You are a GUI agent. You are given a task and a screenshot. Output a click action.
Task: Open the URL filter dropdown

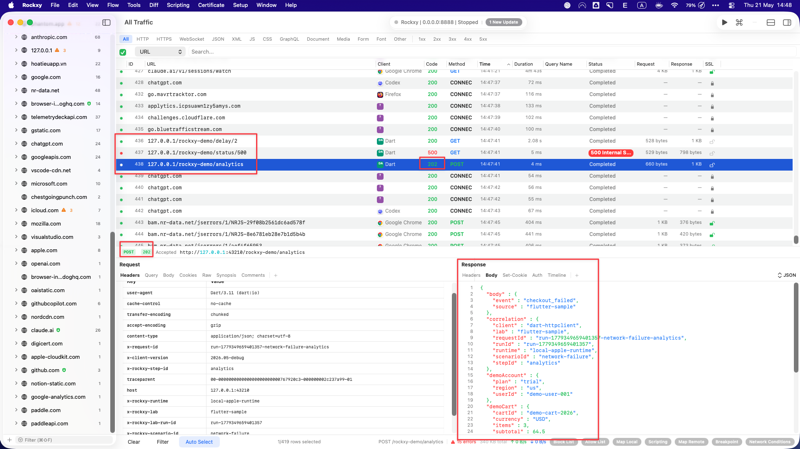click(x=160, y=52)
